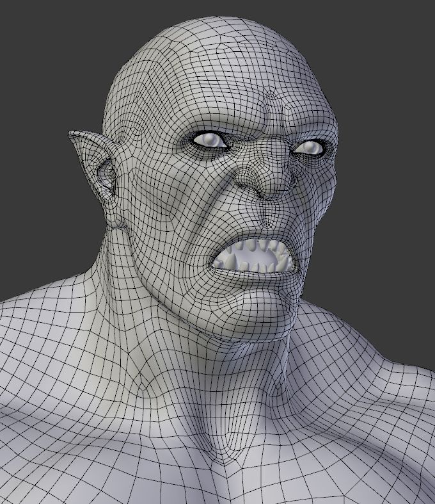This screenshot has height=504, width=435.
Task: Click the tip of the pointed ear
Action: 72,134
